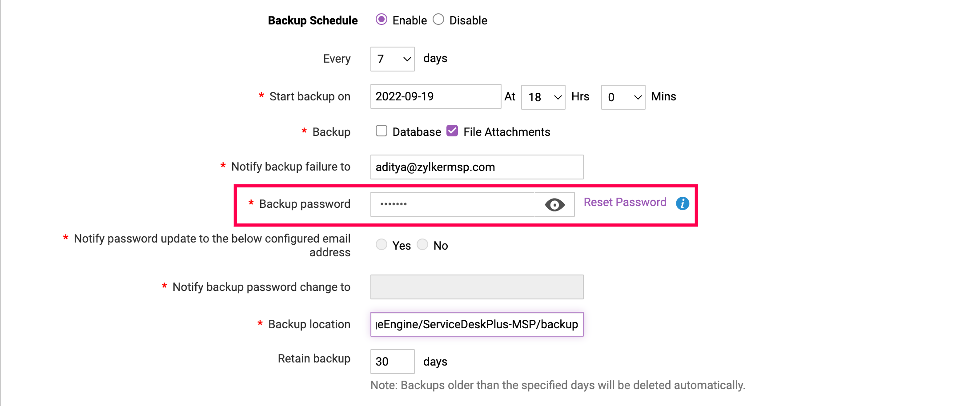This screenshot has width=980, height=406.
Task: Click the Retain backup days field
Action: [392, 362]
